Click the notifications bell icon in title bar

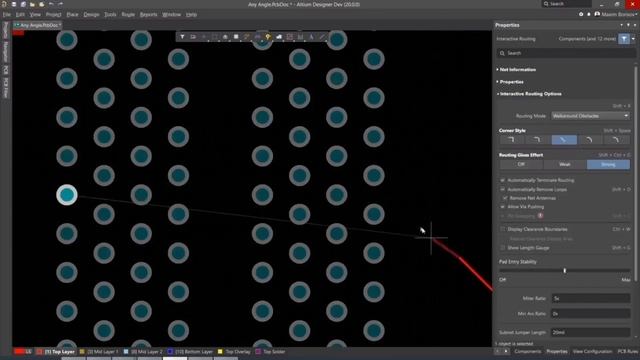(x=589, y=14)
